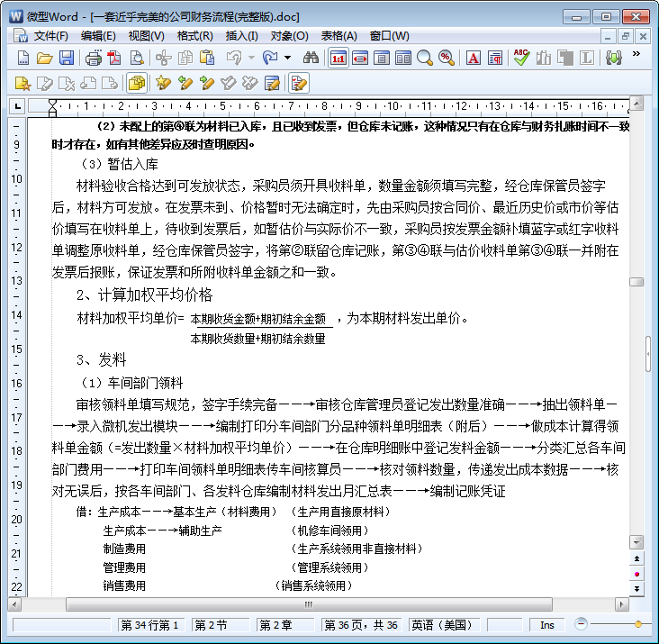Click horizontal scrollbar right arrow

(621, 605)
